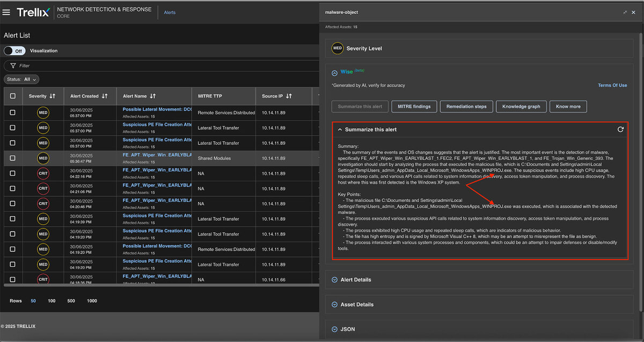Collapse the Wise (beta) section

point(334,72)
